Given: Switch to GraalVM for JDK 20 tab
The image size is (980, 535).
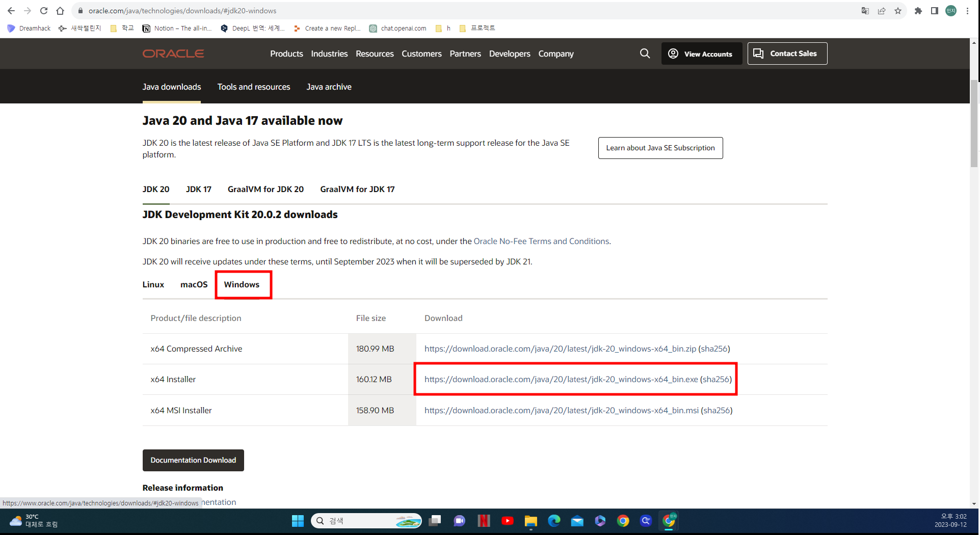Looking at the screenshot, I should point(266,189).
